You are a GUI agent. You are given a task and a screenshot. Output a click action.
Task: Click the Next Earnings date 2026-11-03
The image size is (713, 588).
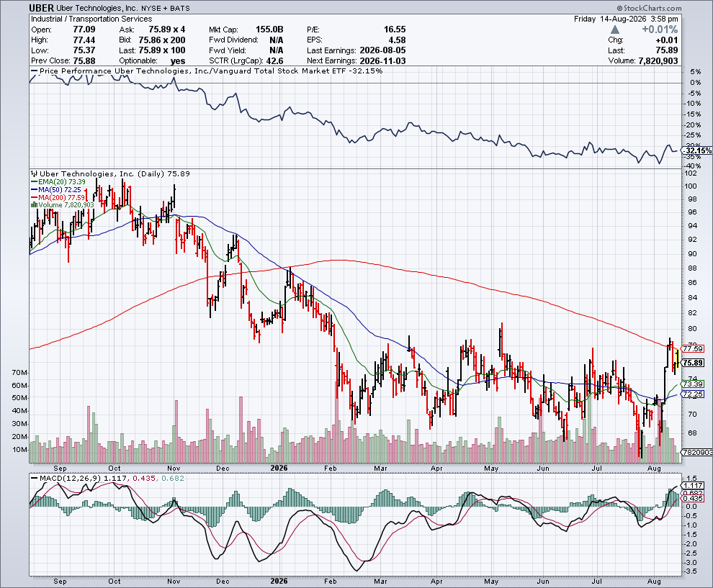coord(382,61)
